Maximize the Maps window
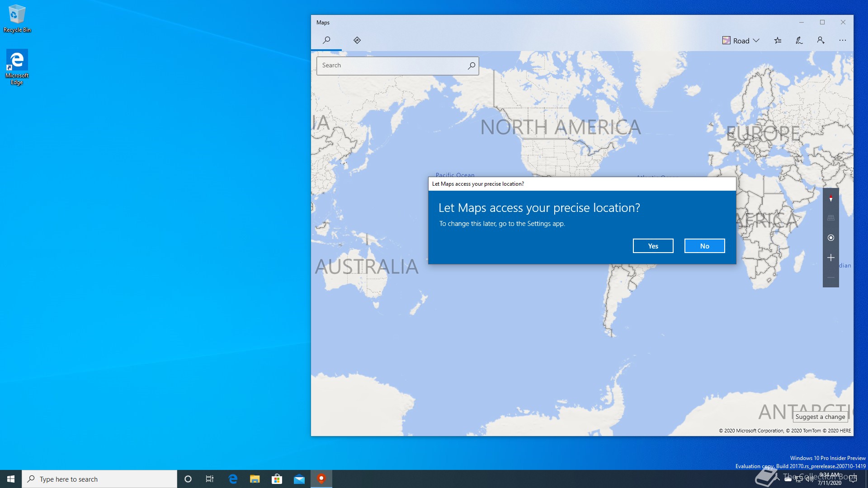This screenshot has height=488, width=868. pos(822,22)
